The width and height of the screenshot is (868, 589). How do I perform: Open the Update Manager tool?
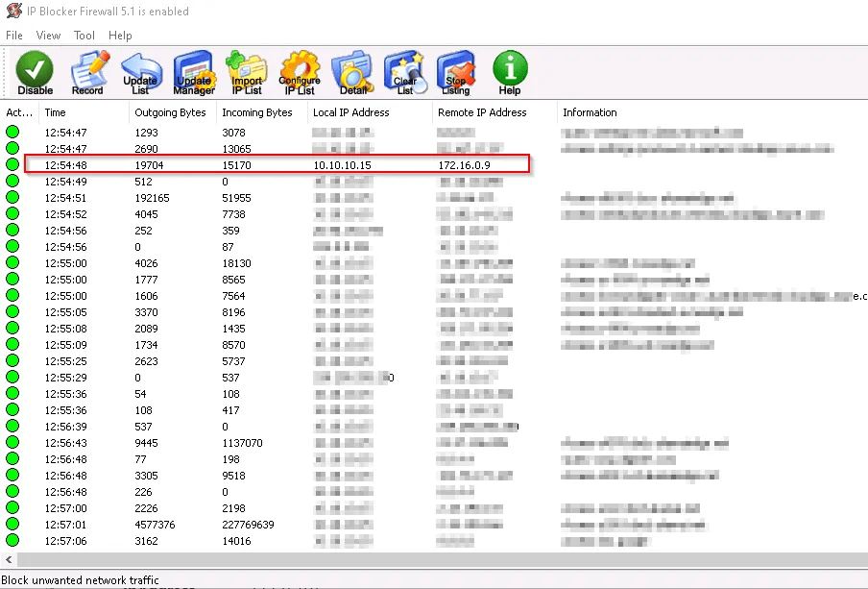(193, 73)
